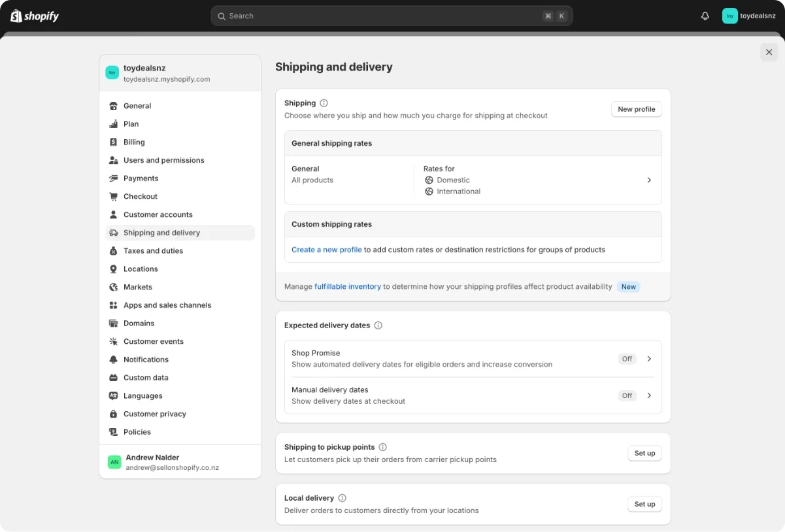Click the Customer events cursor icon

tap(113, 342)
